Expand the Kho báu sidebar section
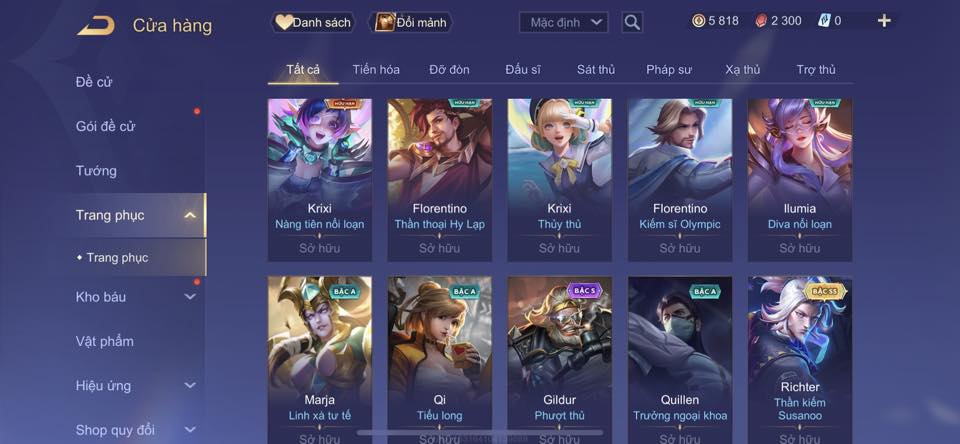The height and width of the screenshot is (444, 960). [190, 296]
